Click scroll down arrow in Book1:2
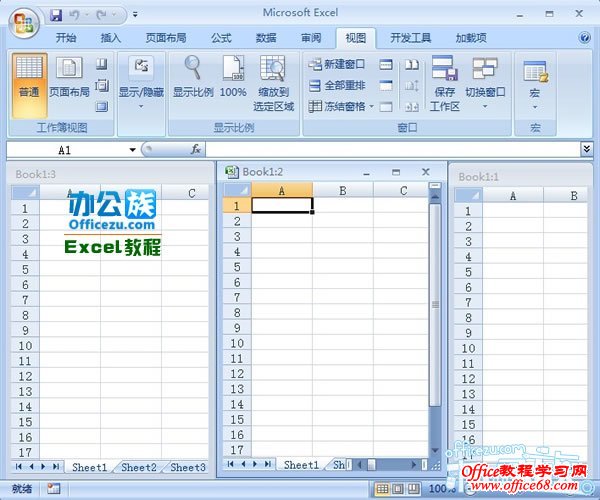 pos(435,450)
